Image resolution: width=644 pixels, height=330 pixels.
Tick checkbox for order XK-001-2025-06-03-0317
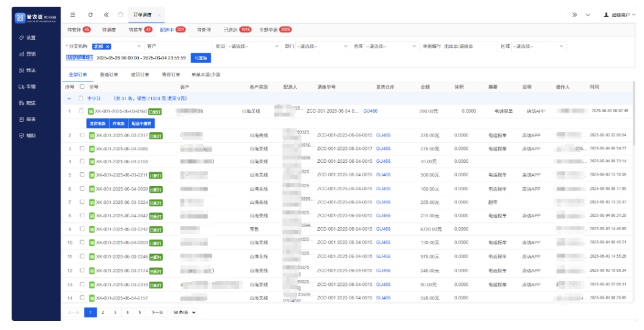click(82, 135)
